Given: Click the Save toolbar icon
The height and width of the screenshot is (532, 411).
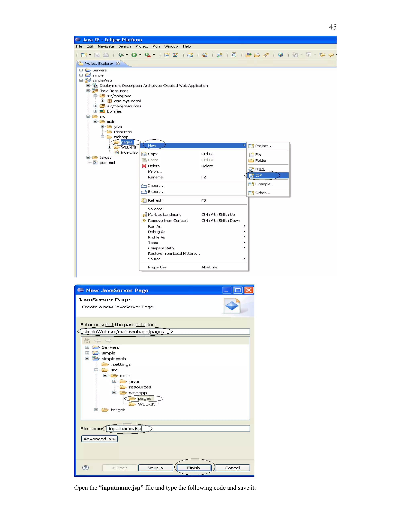Looking at the screenshot, I should point(97,55).
